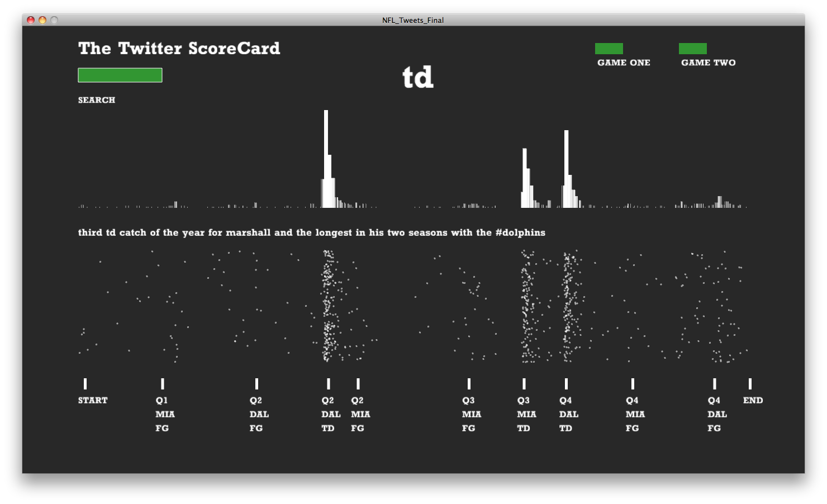Choose the Q3 MIA FG marker
Screen dimensions: 827x504
coord(469,384)
